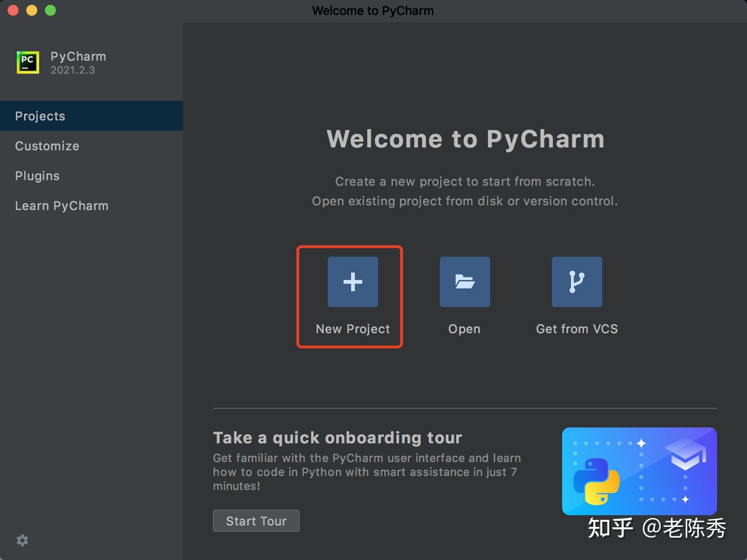Select the Projects sidebar entry
The image size is (747, 560).
pyautogui.click(x=40, y=116)
